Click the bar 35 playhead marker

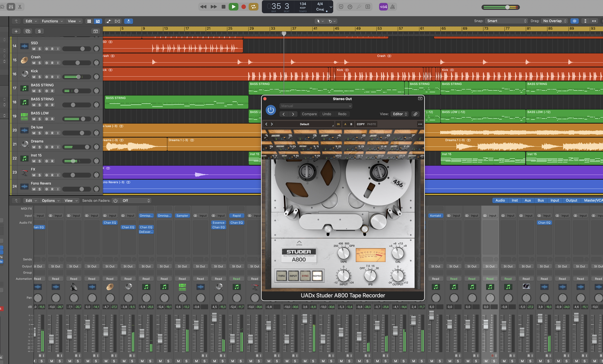pyautogui.click(x=284, y=34)
